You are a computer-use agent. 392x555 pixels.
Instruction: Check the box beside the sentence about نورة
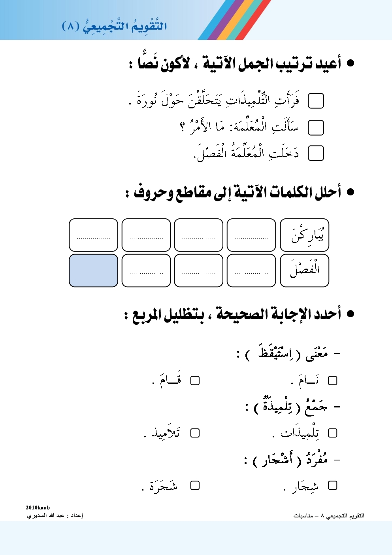tap(316, 101)
